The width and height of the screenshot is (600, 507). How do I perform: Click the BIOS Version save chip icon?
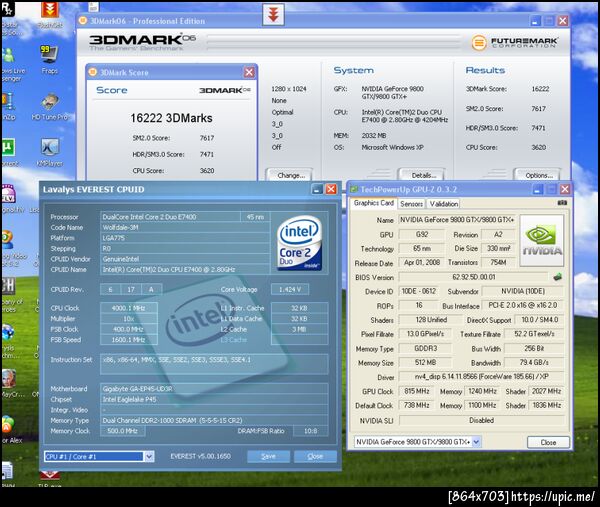coord(557,277)
